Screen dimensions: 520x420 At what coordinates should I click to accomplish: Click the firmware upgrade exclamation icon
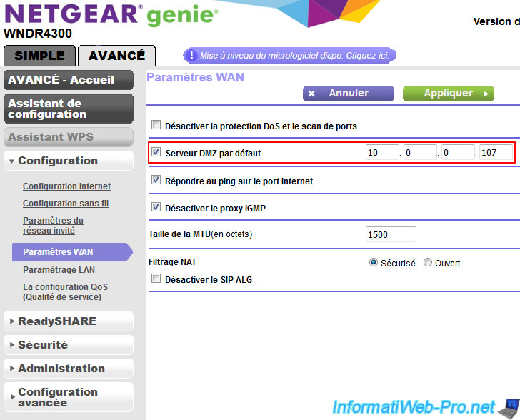click(x=191, y=55)
